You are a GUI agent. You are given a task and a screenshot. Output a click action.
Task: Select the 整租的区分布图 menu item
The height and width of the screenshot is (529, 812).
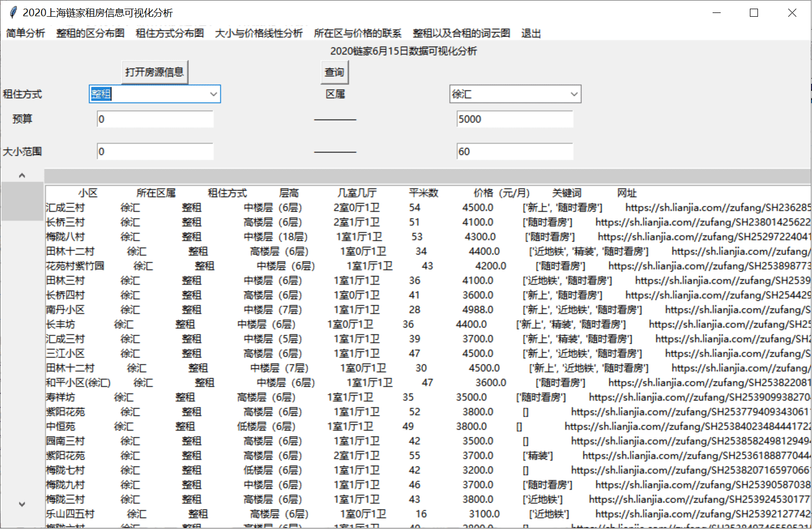tap(90, 33)
